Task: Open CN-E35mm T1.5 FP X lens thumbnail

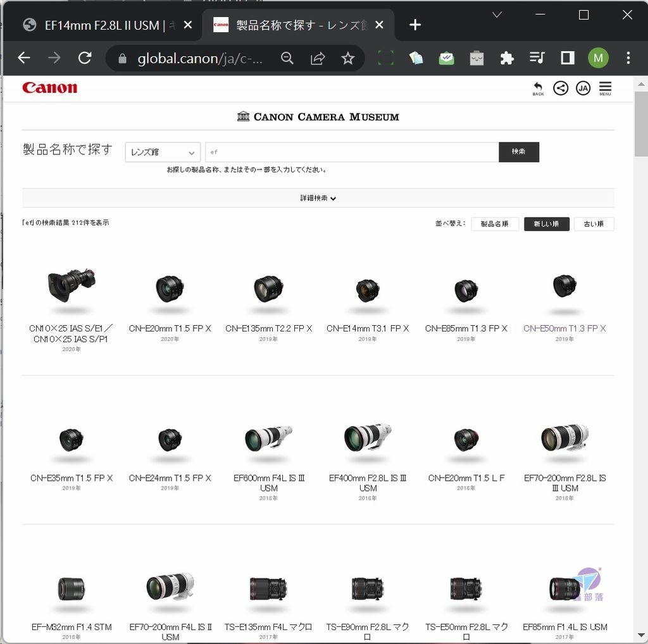Action: 72,440
